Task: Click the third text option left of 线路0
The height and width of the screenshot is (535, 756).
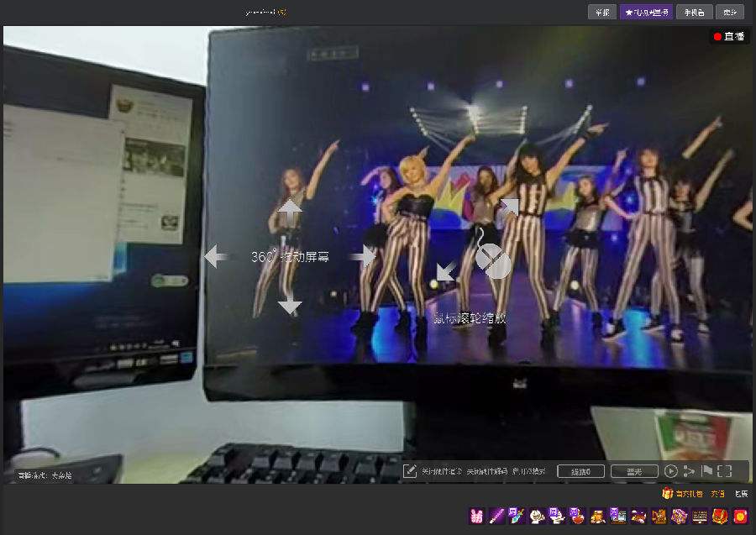Action: coord(528,471)
